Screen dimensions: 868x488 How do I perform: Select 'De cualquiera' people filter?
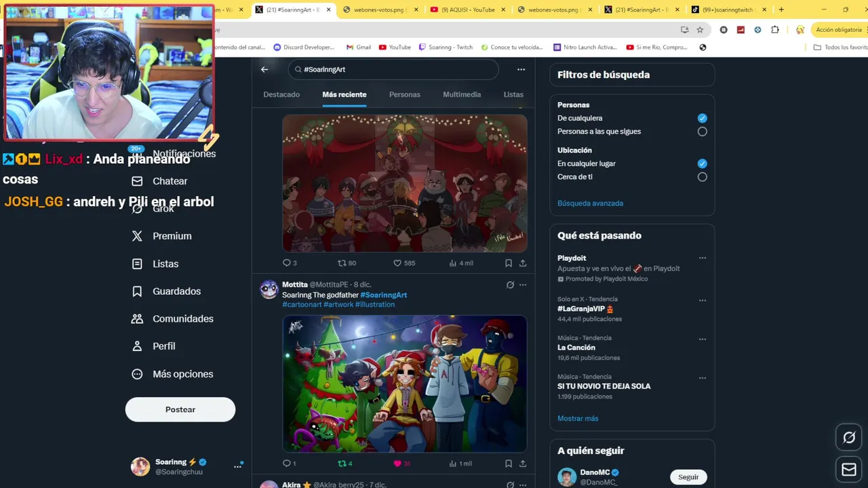coord(703,118)
